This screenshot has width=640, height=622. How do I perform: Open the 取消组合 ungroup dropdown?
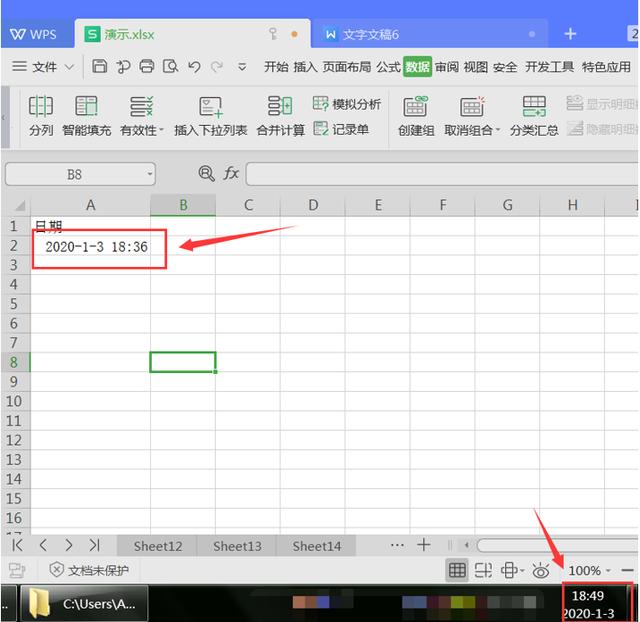pos(472,116)
